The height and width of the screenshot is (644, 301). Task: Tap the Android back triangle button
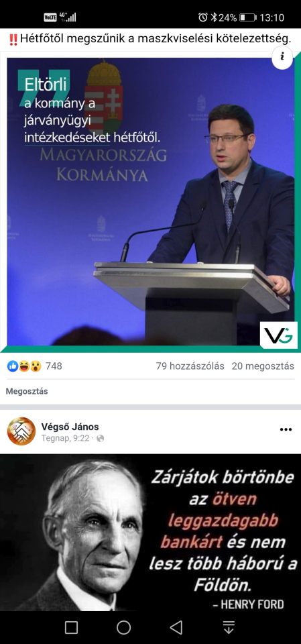point(176,627)
